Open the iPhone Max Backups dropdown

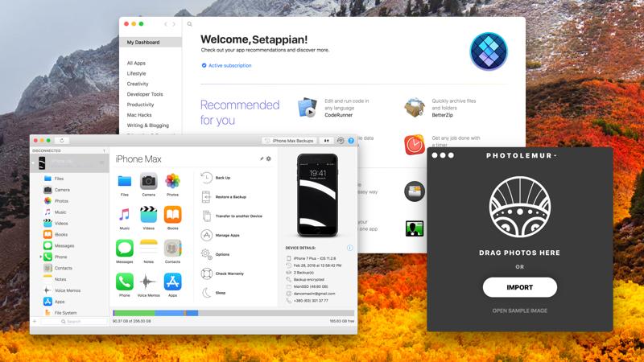click(x=289, y=141)
